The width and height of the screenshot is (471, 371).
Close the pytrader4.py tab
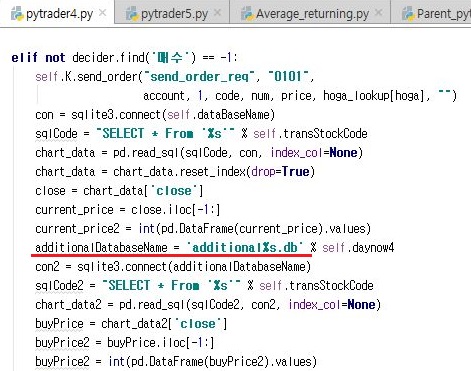pyautogui.click(x=102, y=13)
